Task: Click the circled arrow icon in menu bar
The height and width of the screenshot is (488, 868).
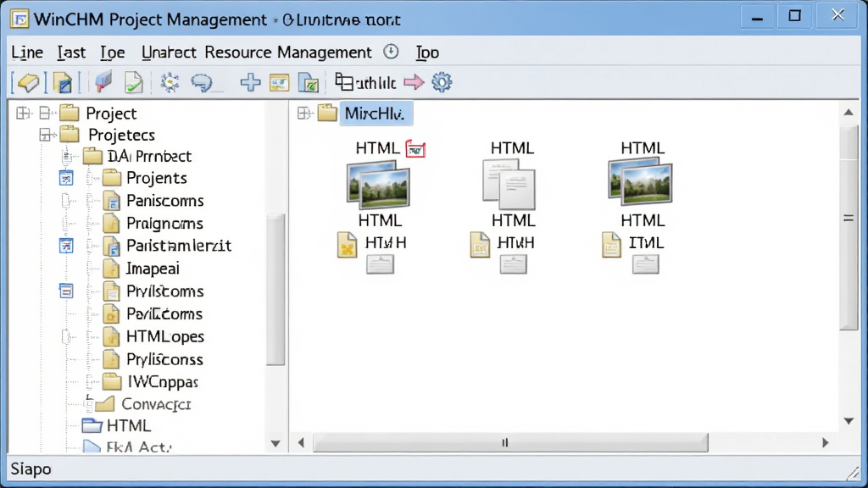Action: (x=391, y=52)
